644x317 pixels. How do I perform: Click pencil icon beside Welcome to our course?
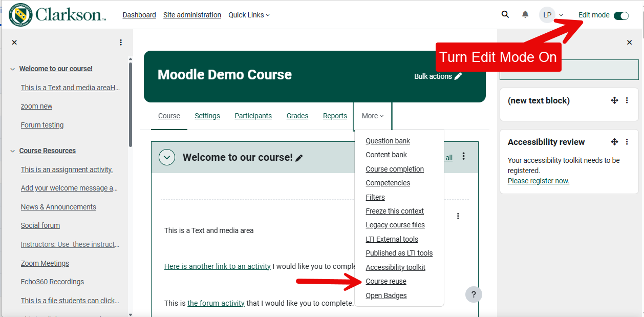pos(299,158)
